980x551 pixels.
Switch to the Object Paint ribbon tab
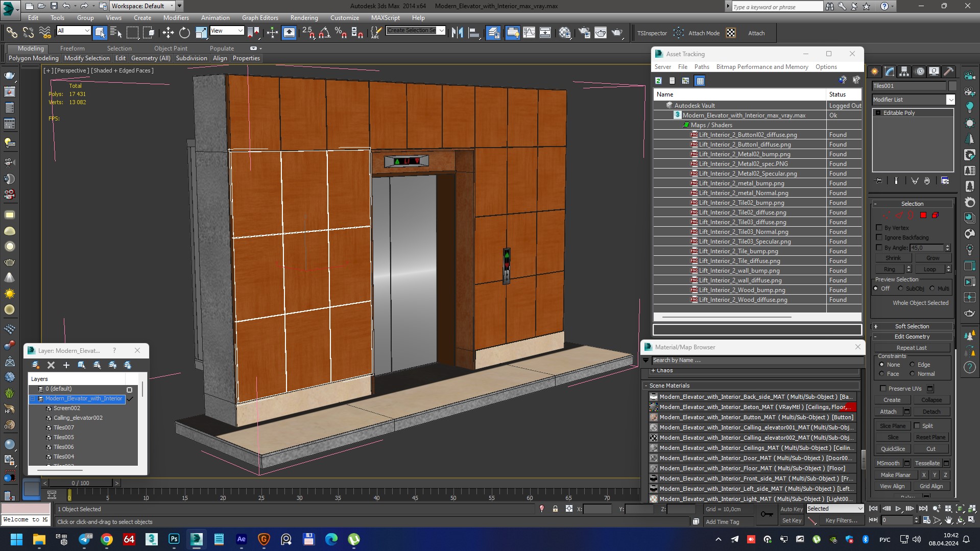pyautogui.click(x=171, y=49)
